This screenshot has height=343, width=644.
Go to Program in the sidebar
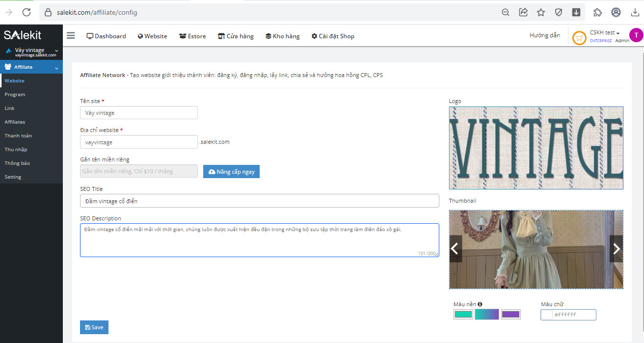coord(15,94)
